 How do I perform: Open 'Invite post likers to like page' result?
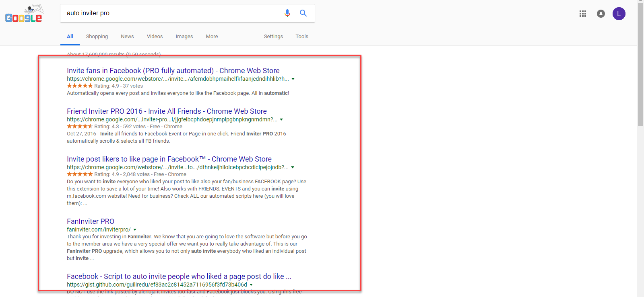169,159
